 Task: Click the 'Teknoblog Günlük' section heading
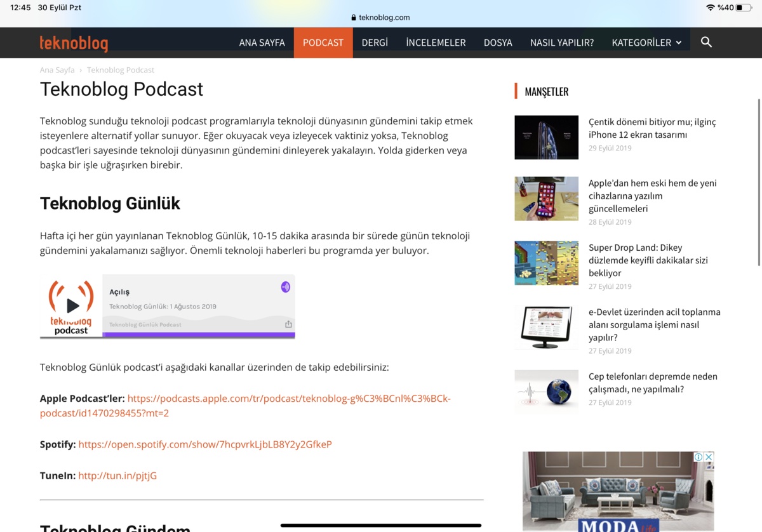(x=110, y=204)
